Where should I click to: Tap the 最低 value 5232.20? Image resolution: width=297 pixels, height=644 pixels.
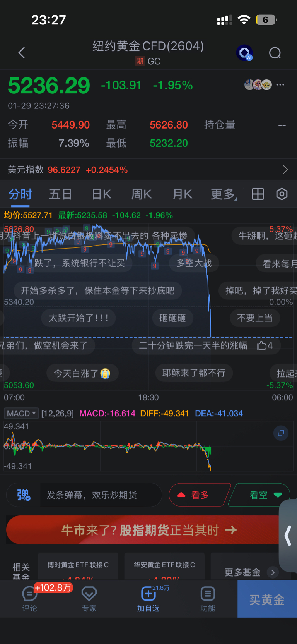(x=169, y=143)
